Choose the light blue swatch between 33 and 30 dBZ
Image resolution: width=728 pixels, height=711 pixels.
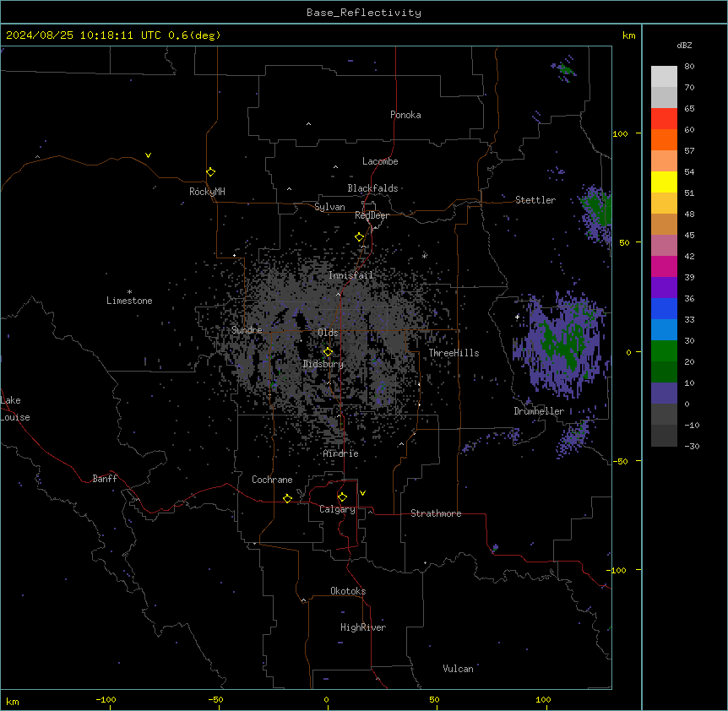(x=664, y=329)
